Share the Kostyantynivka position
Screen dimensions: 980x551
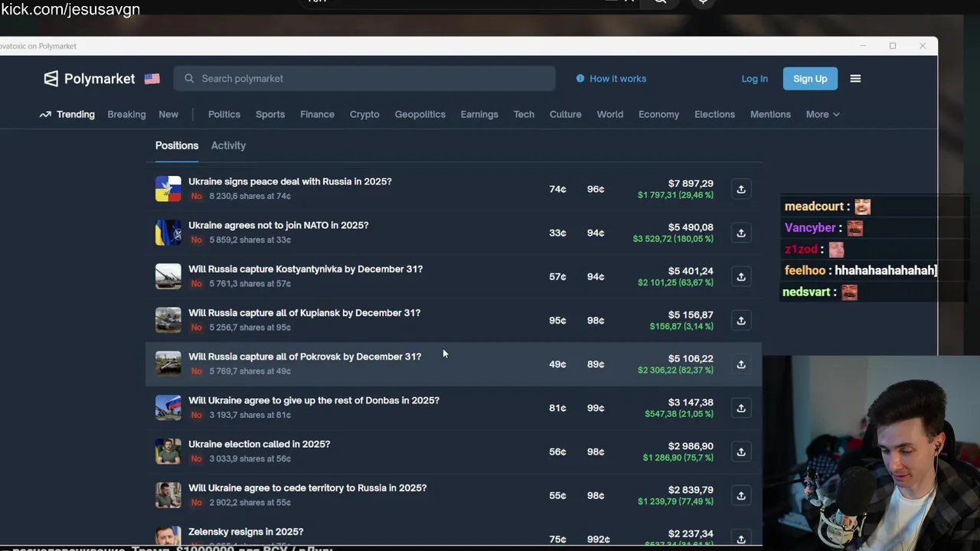(741, 276)
